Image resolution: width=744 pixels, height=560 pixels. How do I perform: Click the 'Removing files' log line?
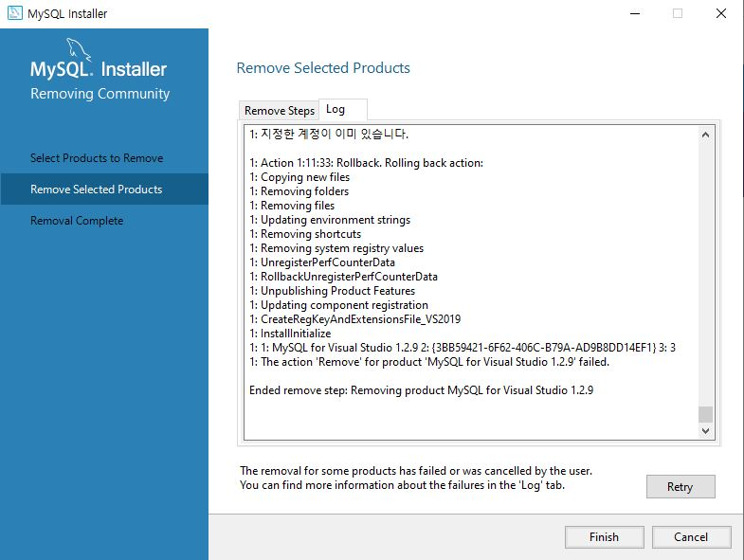coord(292,206)
